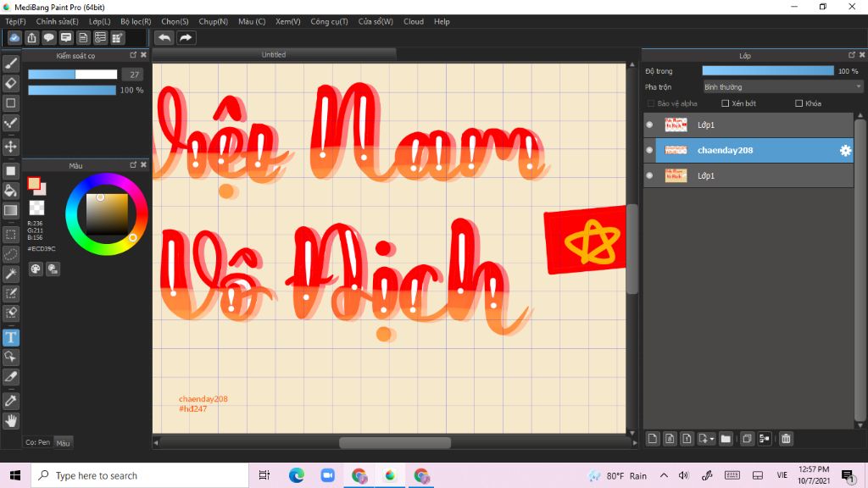868x488 pixels.
Task: Toggle visibility of the chaenday208 layer
Action: click(649, 150)
